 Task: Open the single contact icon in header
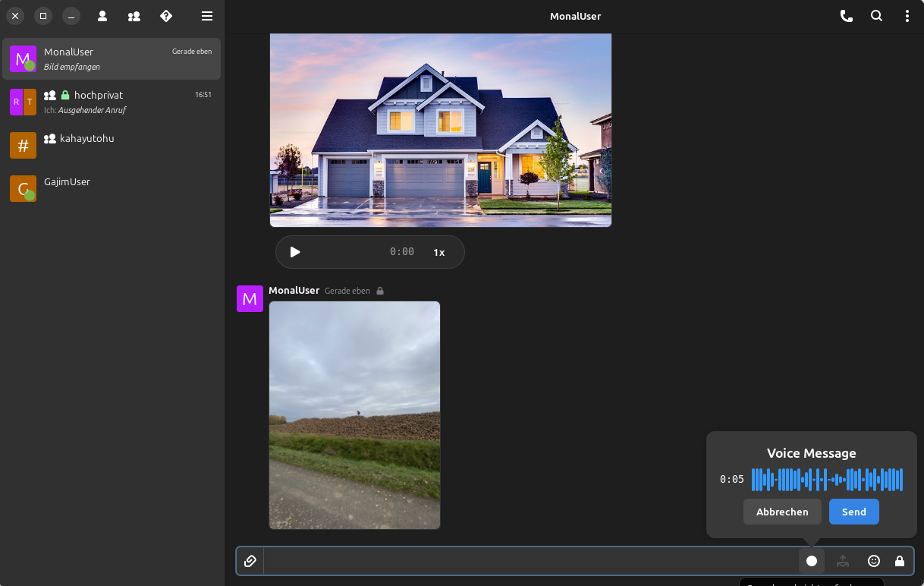[x=102, y=16]
